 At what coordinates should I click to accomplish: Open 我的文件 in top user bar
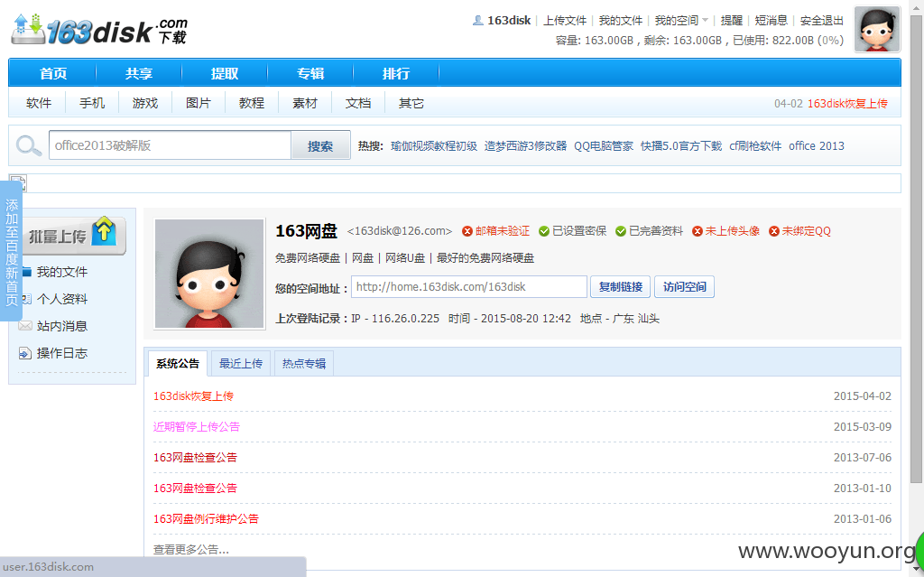(x=621, y=21)
